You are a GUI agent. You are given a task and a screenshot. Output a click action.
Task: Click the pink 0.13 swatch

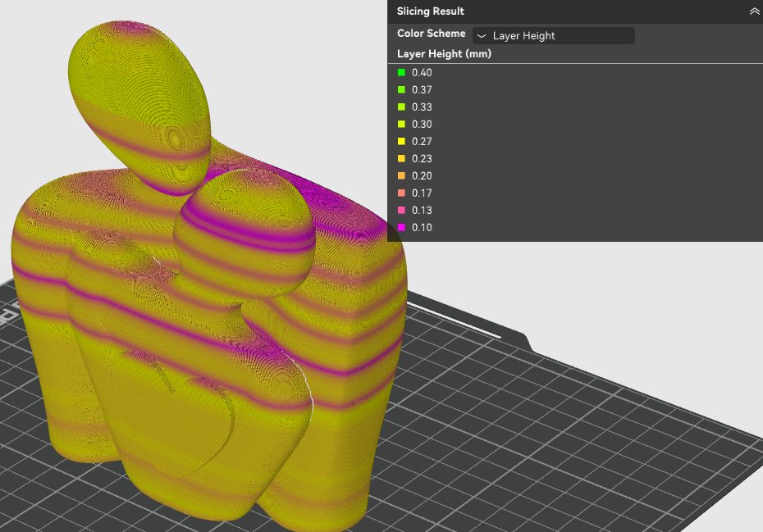(x=401, y=211)
